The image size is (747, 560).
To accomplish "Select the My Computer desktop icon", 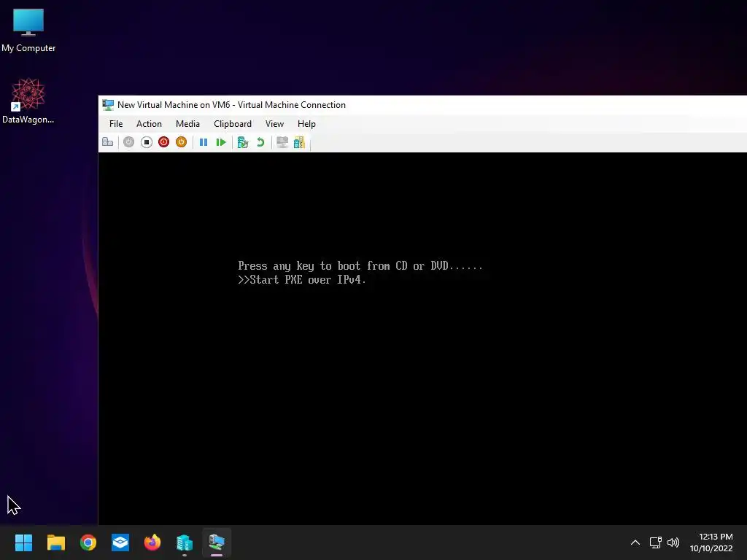I will tap(28, 31).
